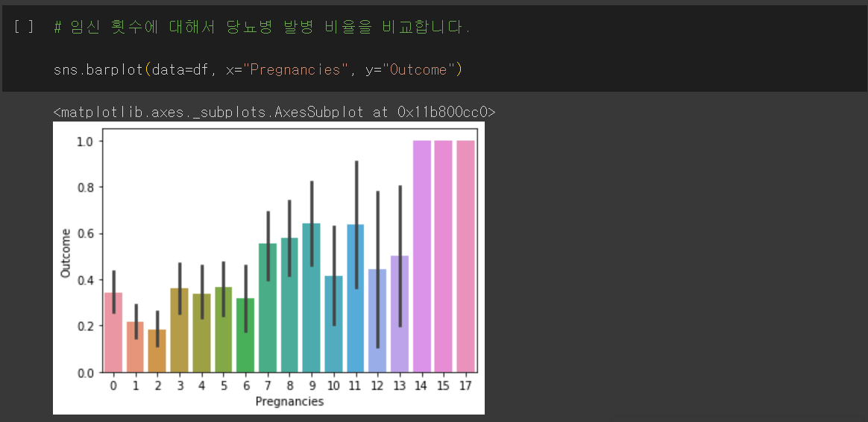Screen dimensions: 868x422
Task: Click the bar for 3 pregnancies
Action: pyautogui.click(x=180, y=330)
